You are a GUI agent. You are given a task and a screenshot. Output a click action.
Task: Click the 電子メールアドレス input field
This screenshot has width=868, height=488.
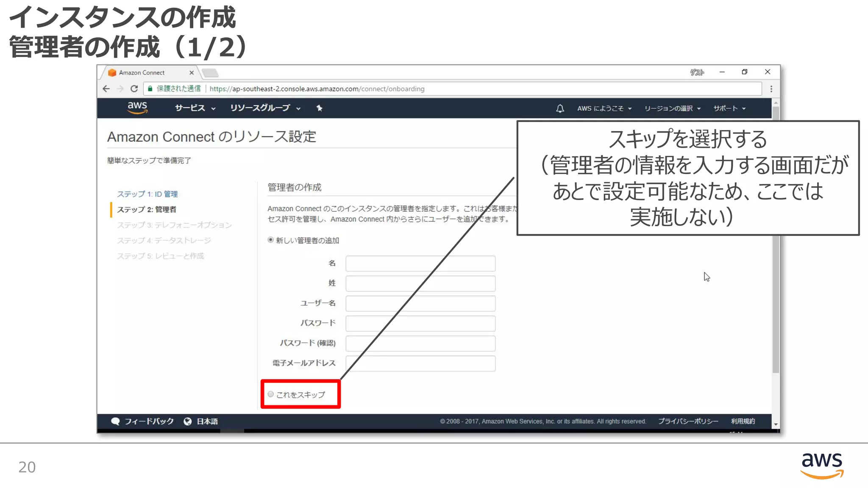420,363
